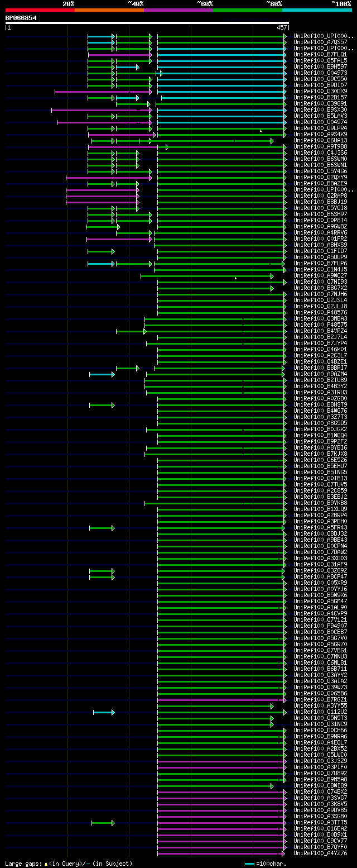Select hit label UniRef100_Q2RAP8
Screen dimensions: 357x868
click(x=320, y=195)
